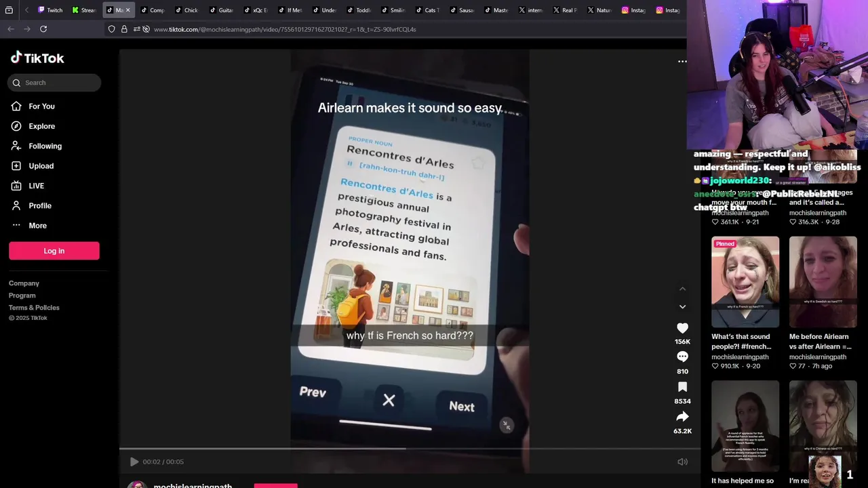Switch to the Comp TikTok tab
This screenshot has height=488, width=868.
click(x=153, y=10)
